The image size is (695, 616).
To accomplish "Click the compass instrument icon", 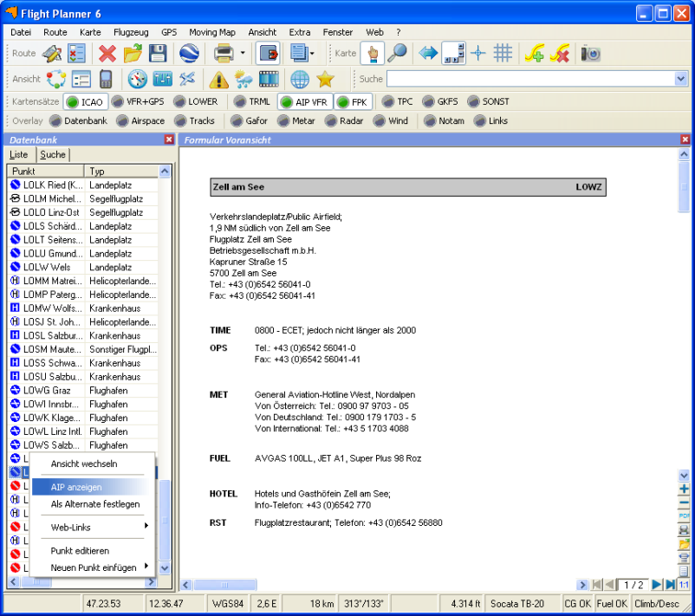I will point(137,80).
